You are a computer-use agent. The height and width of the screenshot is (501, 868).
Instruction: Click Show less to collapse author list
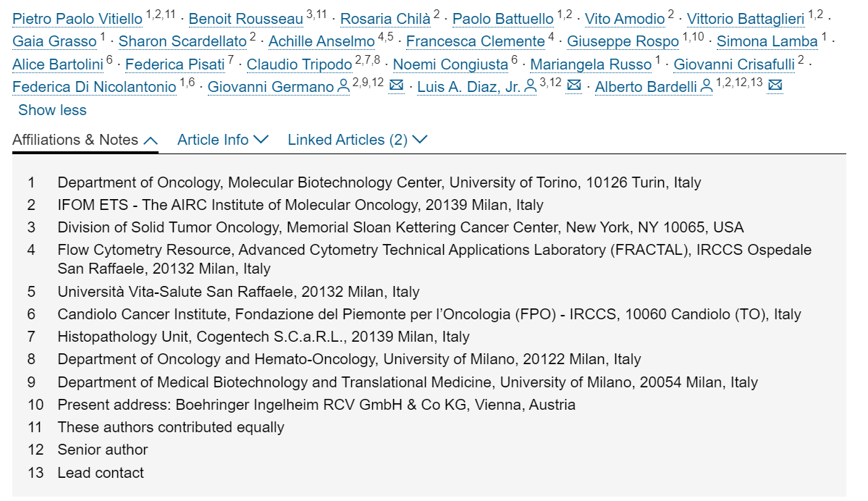(x=52, y=110)
